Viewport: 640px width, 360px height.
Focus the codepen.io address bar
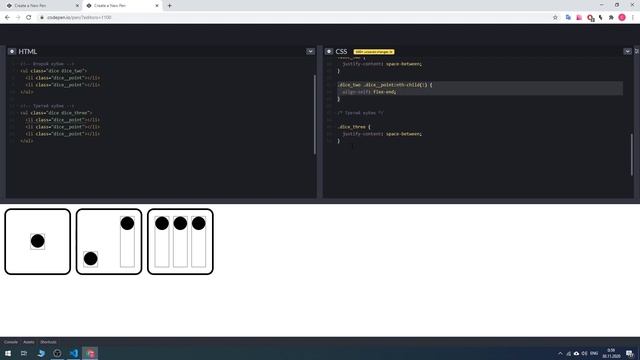(294, 18)
